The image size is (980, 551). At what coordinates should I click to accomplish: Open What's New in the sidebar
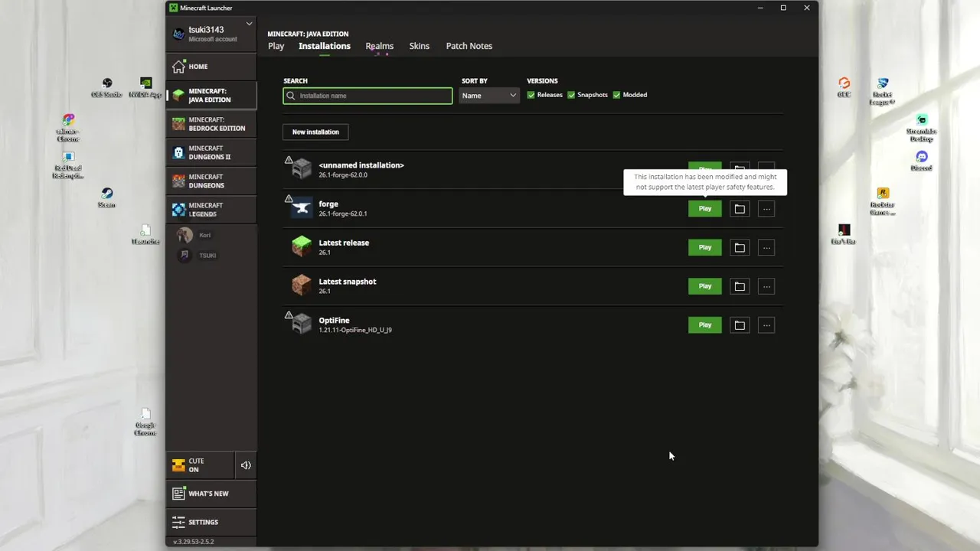click(211, 494)
